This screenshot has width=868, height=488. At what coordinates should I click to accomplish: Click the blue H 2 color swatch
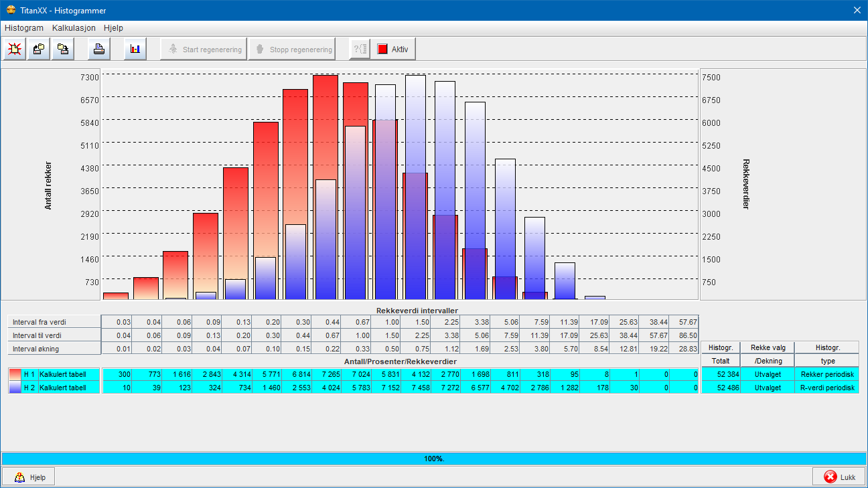tap(15, 388)
